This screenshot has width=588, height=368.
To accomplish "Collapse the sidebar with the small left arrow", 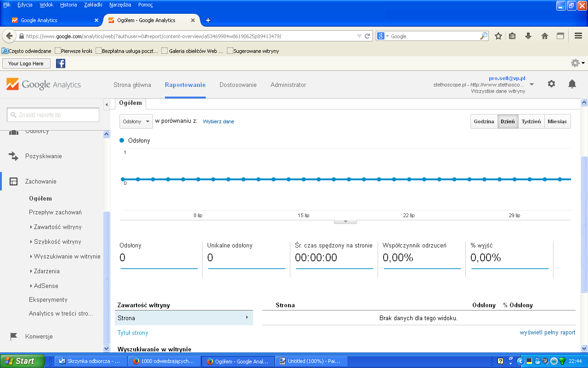I will click(107, 104).
